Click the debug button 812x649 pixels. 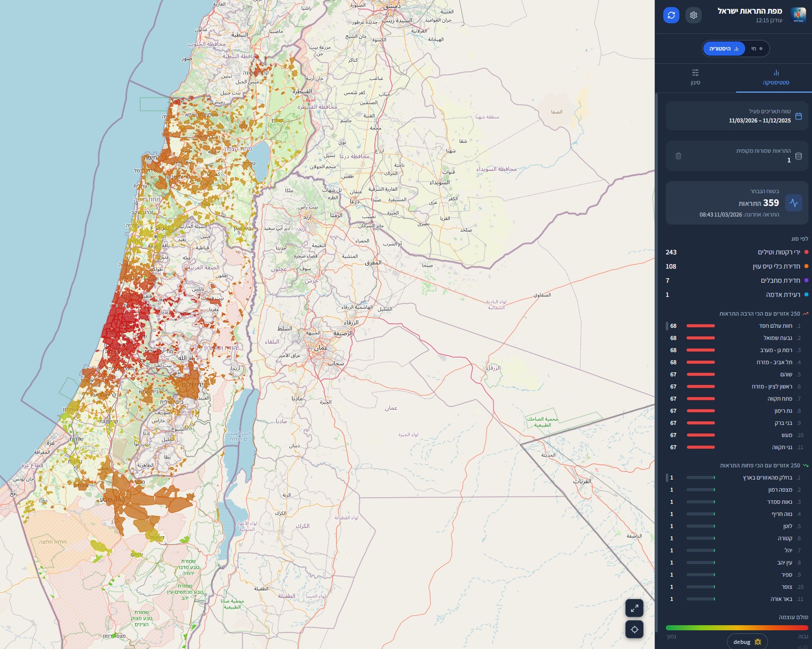click(747, 641)
